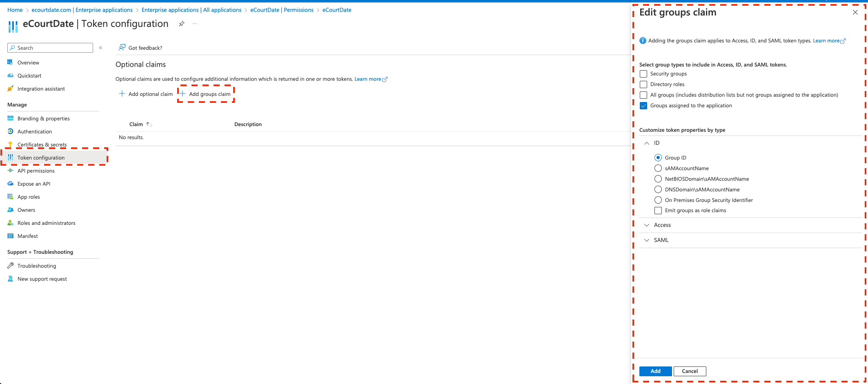Select the sAMAccountName radio option
This screenshot has height=384, width=868.
point(658,168)
